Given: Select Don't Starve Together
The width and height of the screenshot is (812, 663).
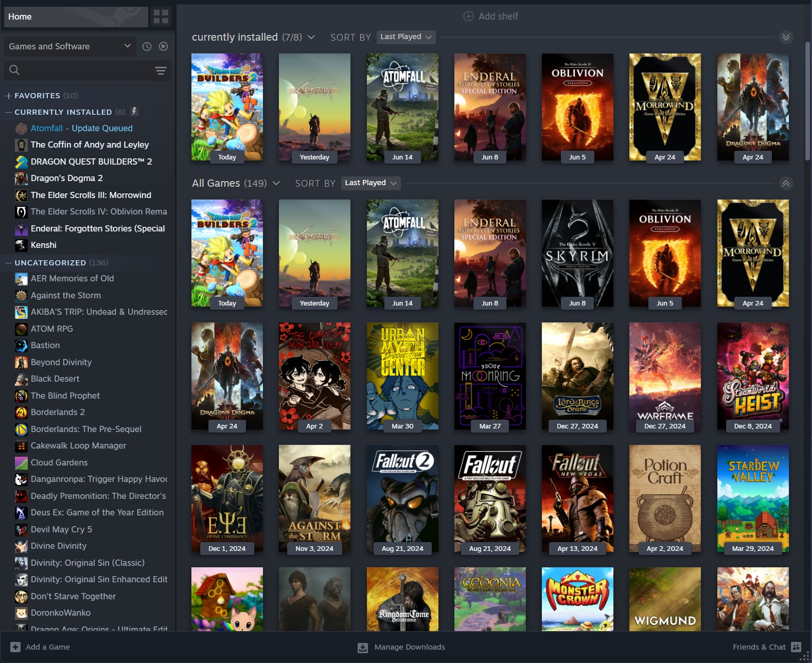Looking at the screenshot, I should point(73,596).
